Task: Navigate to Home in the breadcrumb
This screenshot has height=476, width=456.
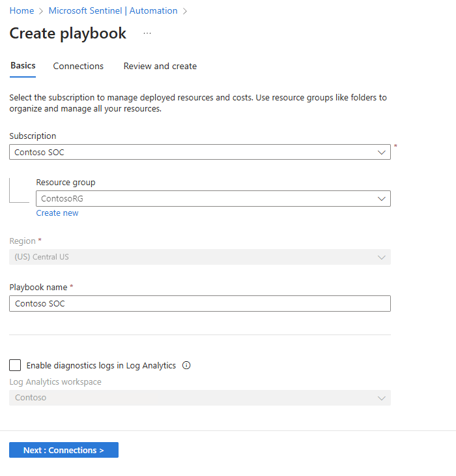Action: pos(21,11)
